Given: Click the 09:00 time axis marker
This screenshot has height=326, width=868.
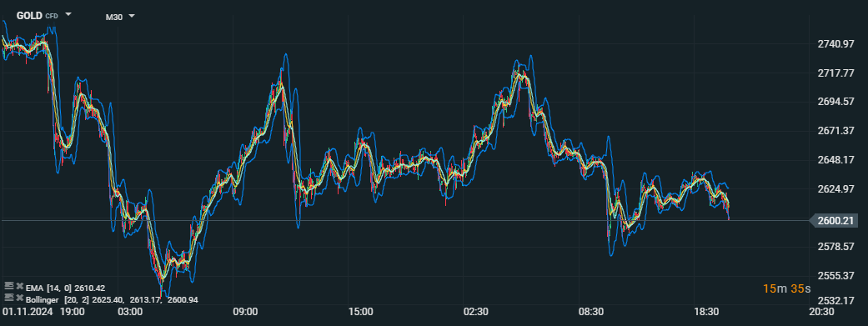Looking at the screenshot, I should click(x=245, y=312).
